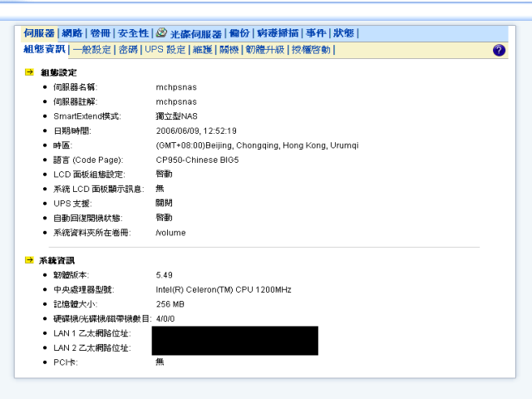Click the second mchpsnas value, server comment row
Viewport: 532px width, 399px height.
176,101
